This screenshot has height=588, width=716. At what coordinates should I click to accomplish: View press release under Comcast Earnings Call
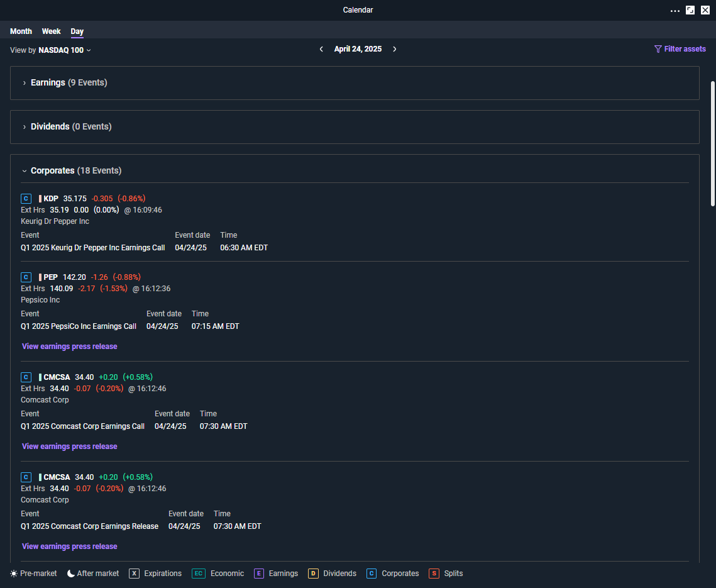(x=69, y=447)
